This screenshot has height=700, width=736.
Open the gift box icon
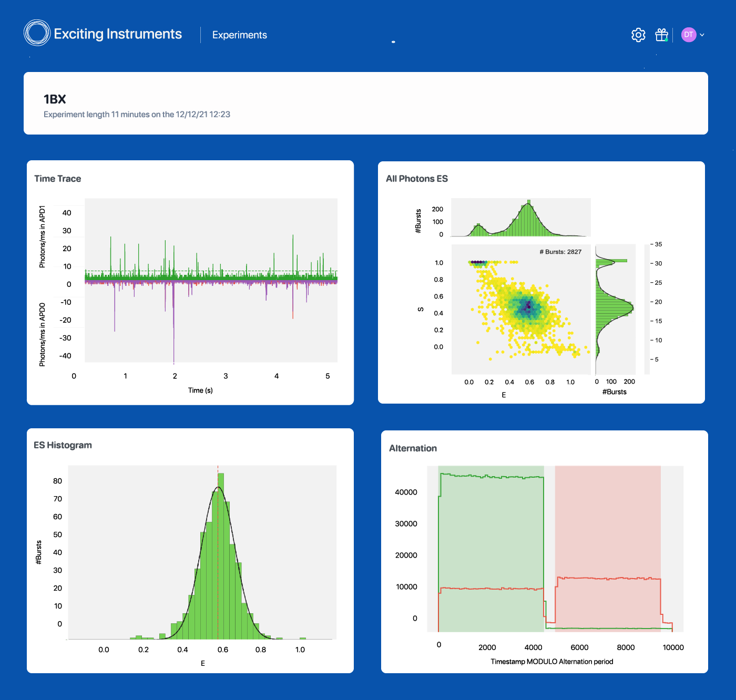(x=661, y=35)
